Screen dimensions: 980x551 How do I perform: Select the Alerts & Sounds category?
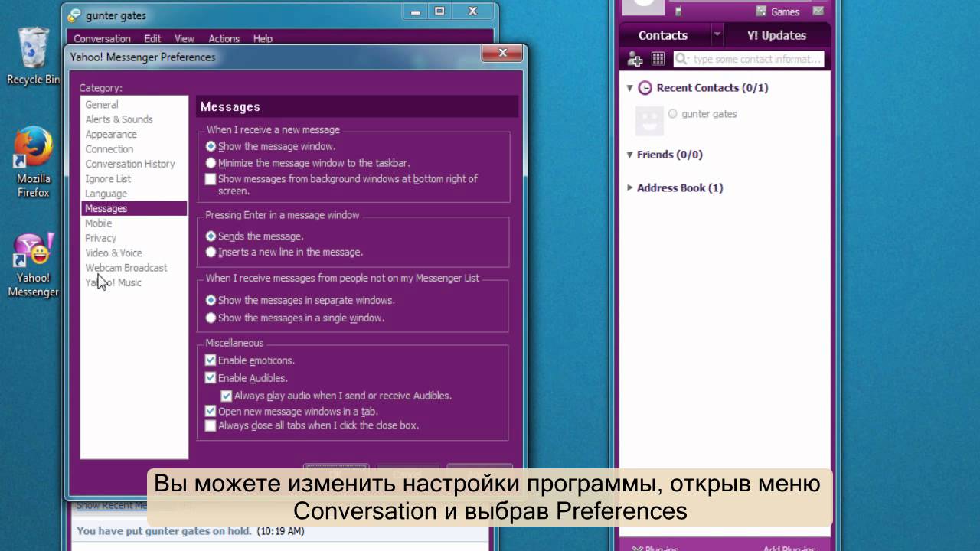134,119
